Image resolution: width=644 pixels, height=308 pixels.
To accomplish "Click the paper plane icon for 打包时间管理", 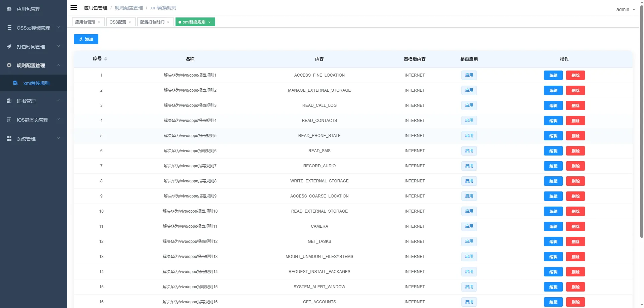I will point(9,47).
